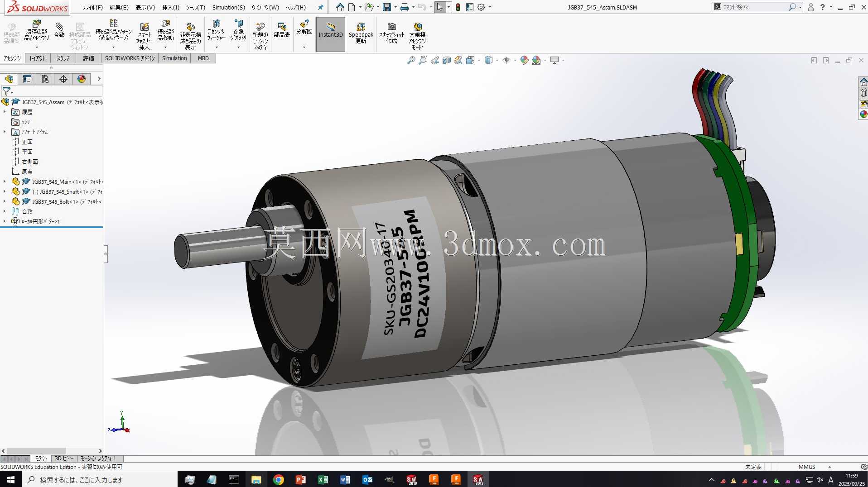This screenshot has height=487, width=868.
Task: Open SOLIDWORKS Resources home in task pane
Action: pos(863,82)
